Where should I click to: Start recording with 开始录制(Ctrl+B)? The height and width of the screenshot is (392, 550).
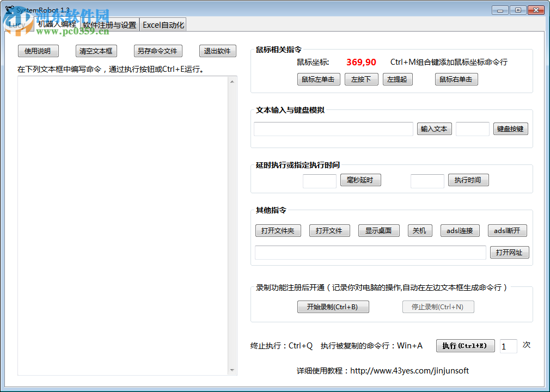click(x=333, y=307)
